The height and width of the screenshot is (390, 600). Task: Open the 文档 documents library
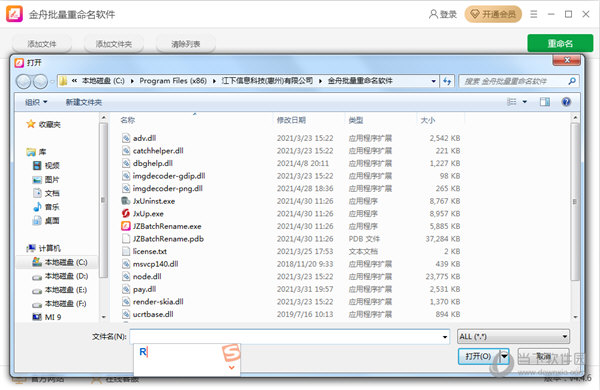click(x=46, y=193)
